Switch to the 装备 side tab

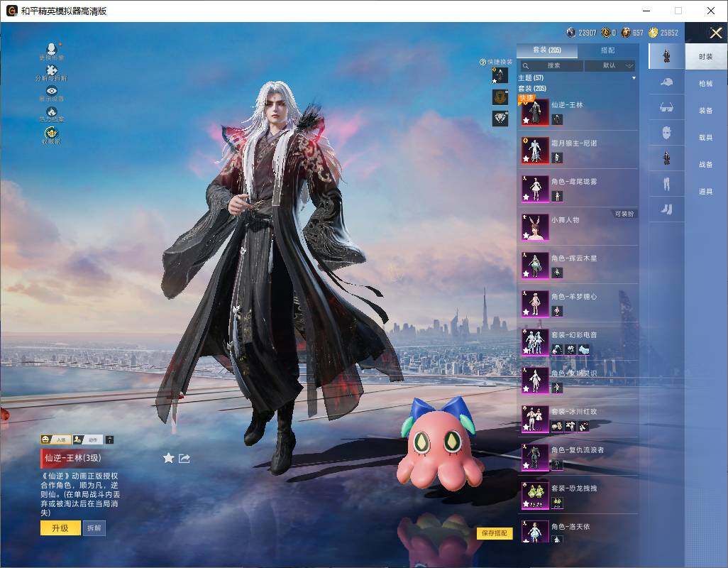tap(706, 111)
